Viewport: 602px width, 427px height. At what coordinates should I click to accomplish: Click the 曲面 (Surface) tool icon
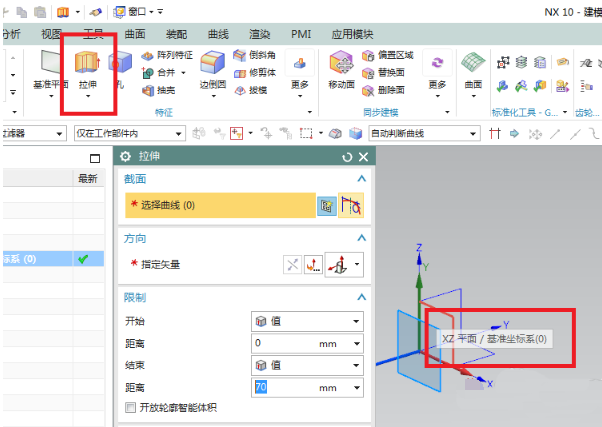click(473, 66)
